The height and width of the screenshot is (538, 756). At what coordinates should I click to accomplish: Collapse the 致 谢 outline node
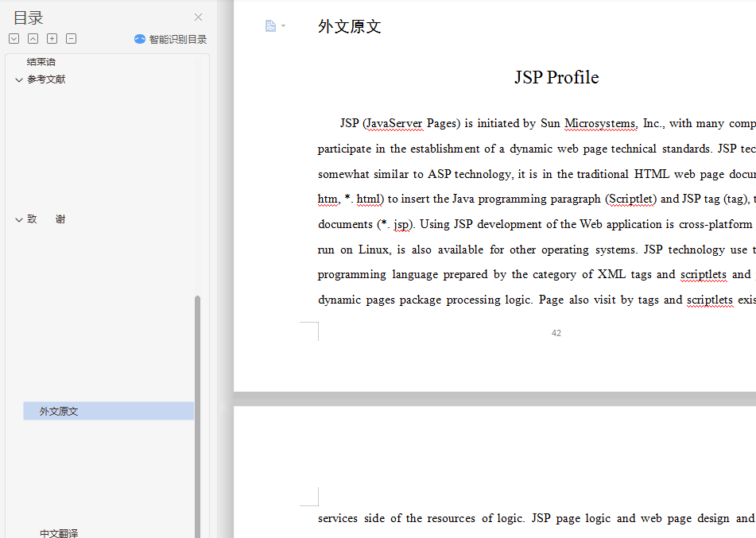(19, 219)
